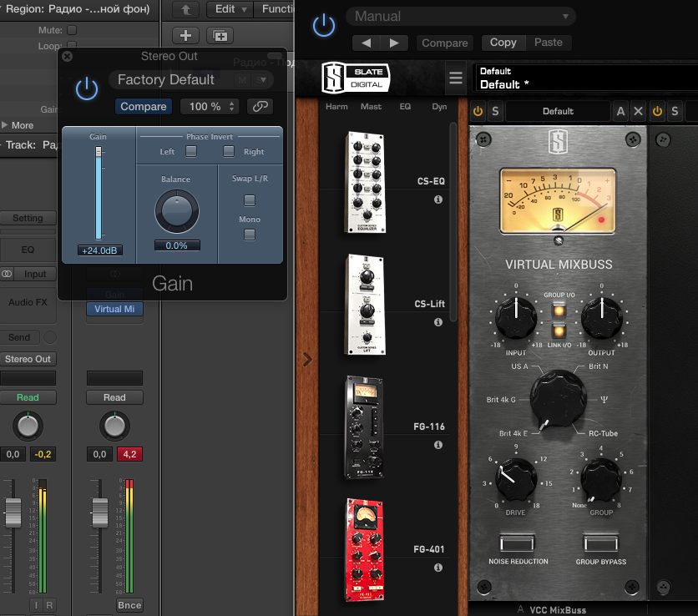
Task: Switch to the Mast tab
Action: 371,106
